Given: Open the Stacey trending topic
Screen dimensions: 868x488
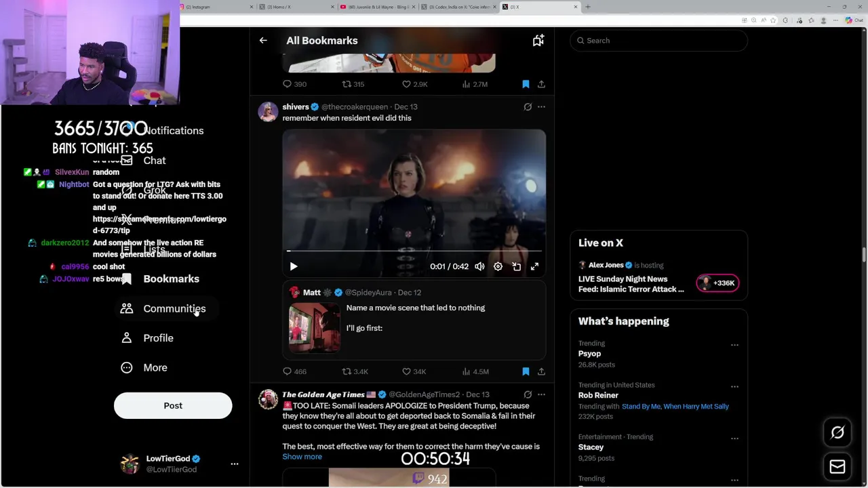Looking at the screenshot, I should coord(591,447).
